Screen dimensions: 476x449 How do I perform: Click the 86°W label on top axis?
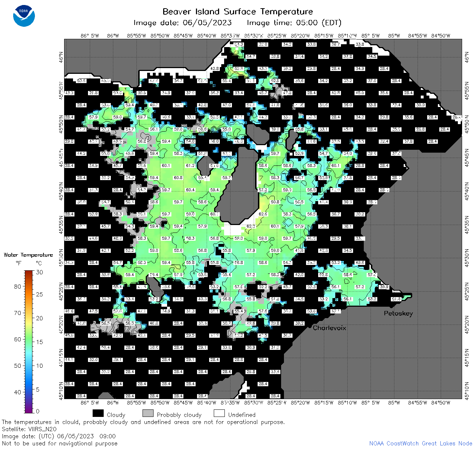(113, 36)
